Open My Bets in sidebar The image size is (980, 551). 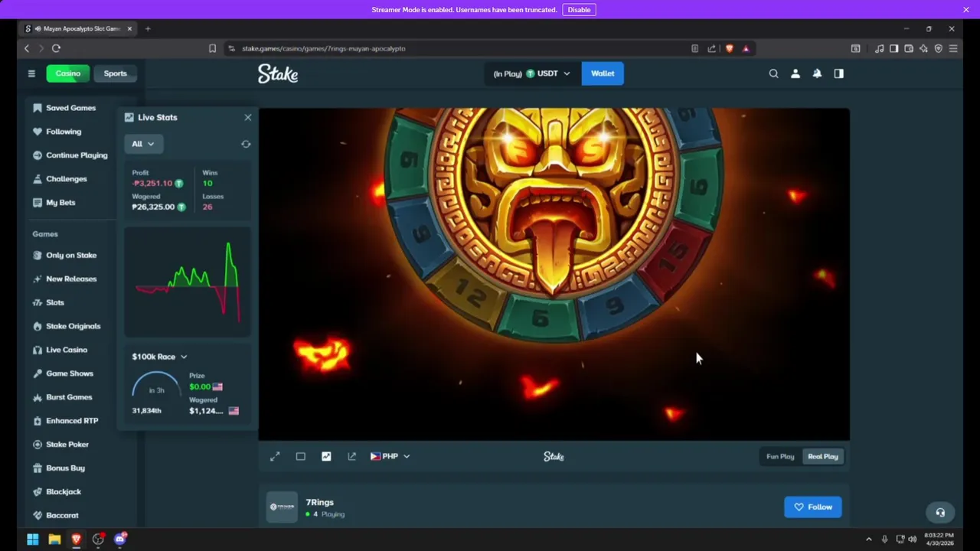(60, 203)
